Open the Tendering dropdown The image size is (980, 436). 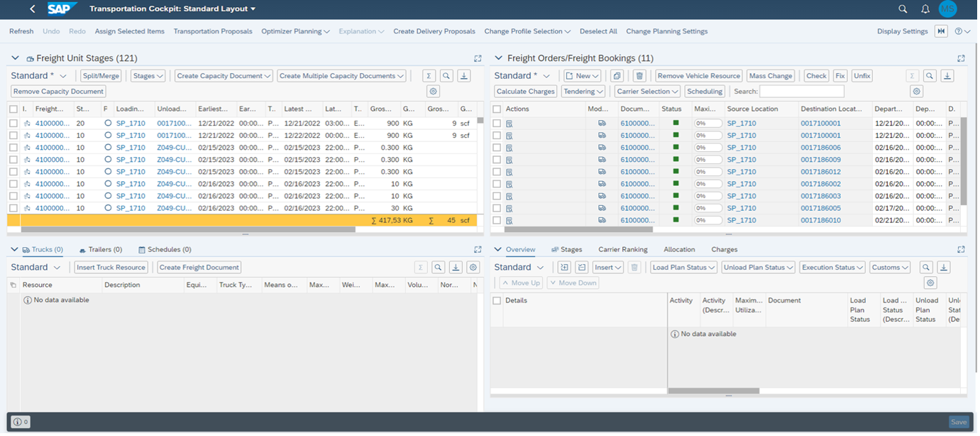[x=582, y=91]
